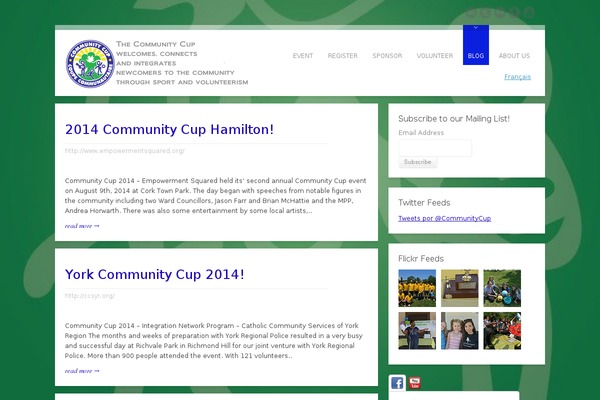This screenshot has width=600, height=400.
Task: Open the VOLUNTEER menu item
Action: pyautogui.click(x=435, y=56)
